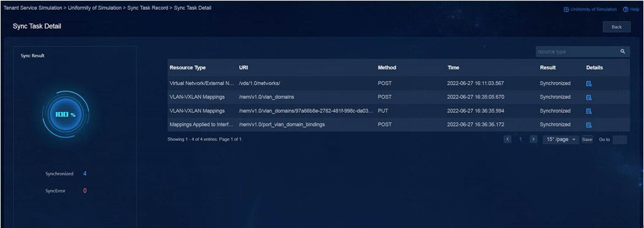This screenshot has height=228, width=644.
Task: Show details for port_vlan_domain_bindings row
Action: point(589,125)
